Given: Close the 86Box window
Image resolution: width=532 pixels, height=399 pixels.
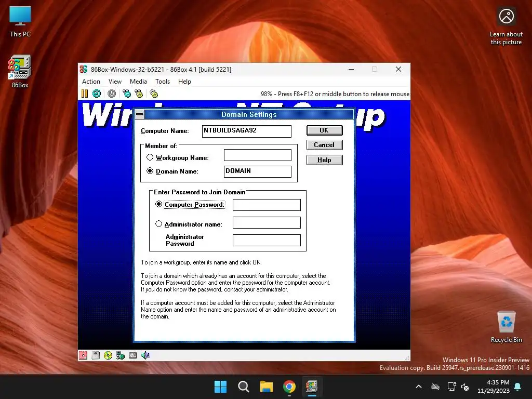Looking at the screenshot, I should coord(398,69).
